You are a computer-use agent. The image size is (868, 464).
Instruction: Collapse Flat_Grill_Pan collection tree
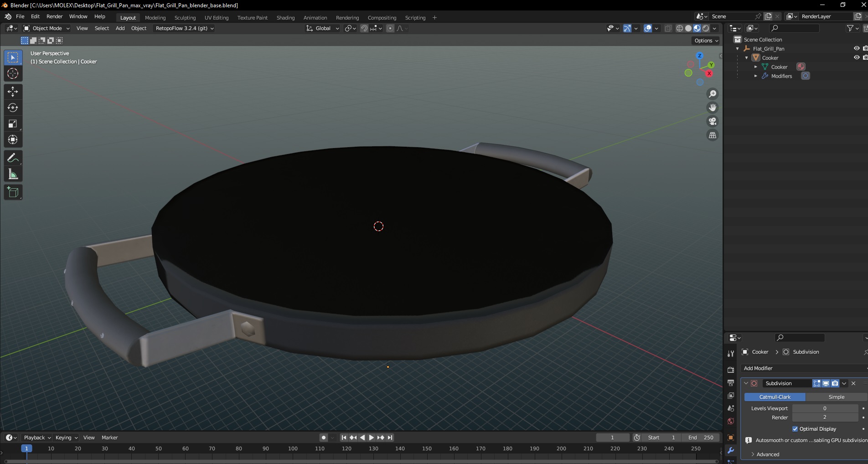[x=738, y=49]
